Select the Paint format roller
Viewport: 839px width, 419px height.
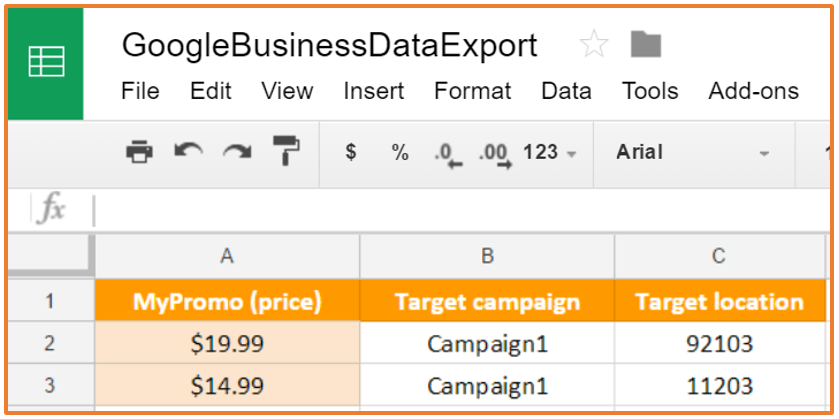[286, 151]
